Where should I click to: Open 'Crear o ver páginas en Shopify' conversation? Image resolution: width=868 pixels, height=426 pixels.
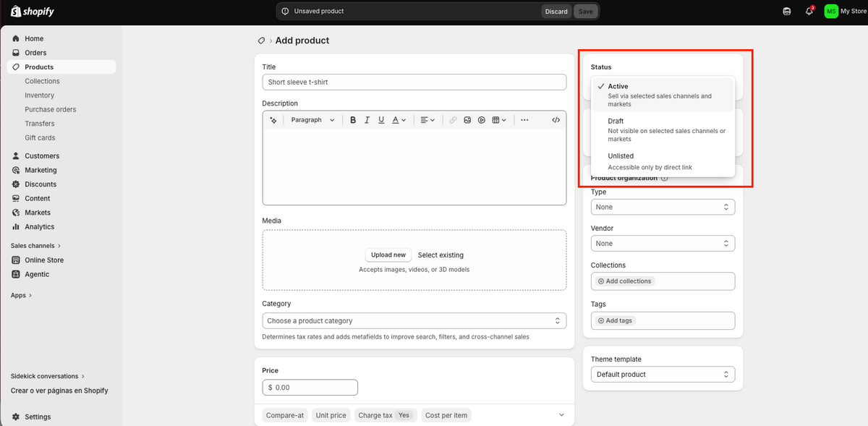click(59, 391)
